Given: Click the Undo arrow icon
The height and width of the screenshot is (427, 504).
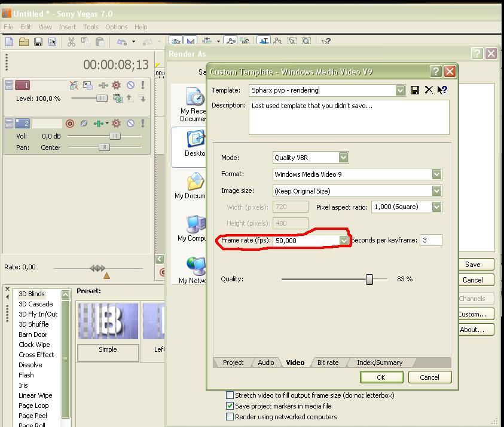Looking at the screenshot, I should click(122, 42).
